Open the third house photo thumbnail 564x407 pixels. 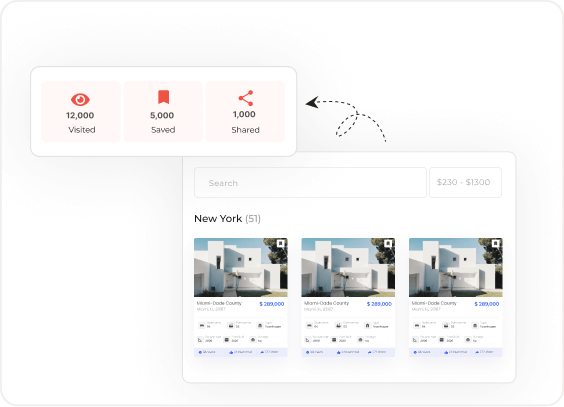click(x=456, y=267)
